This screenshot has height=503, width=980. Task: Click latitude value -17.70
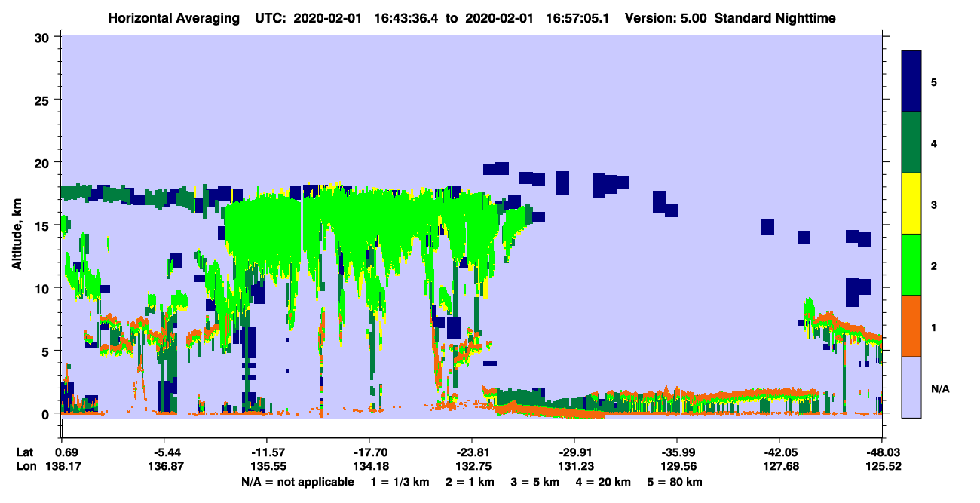(x=369, y=452)
